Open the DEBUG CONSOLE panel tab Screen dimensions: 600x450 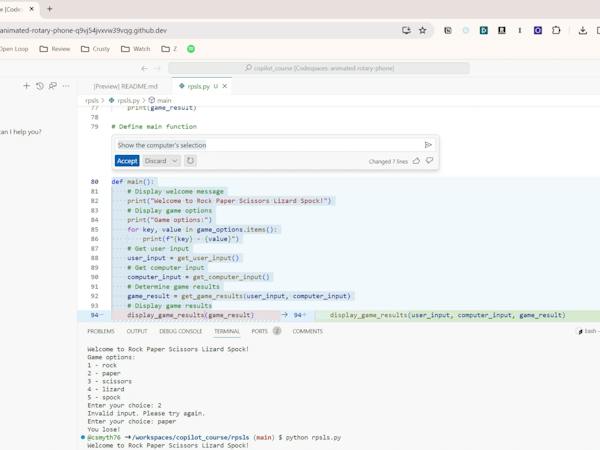tap(180, 331)
